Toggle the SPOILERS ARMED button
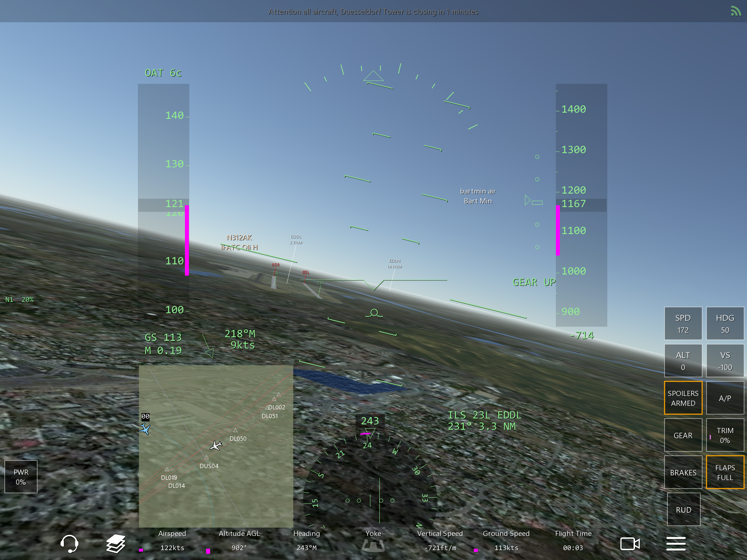The height and width of the screenshot is (560, 747). point(683,398)
